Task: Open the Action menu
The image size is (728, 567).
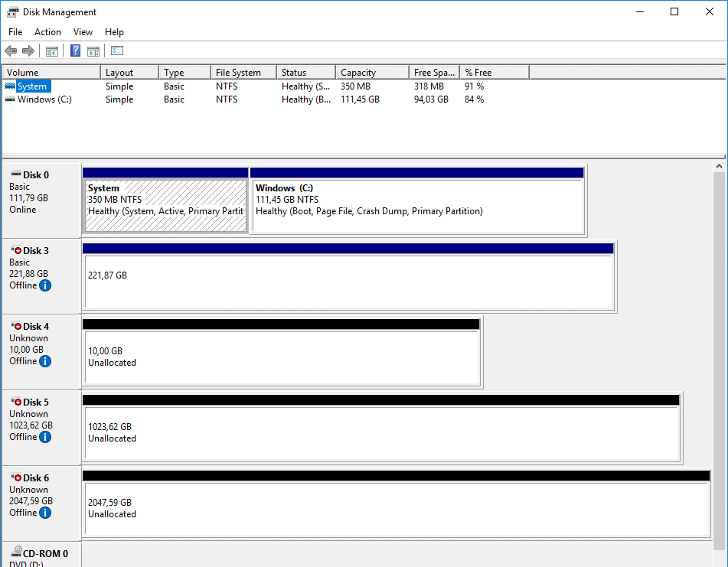Action: 47,32
